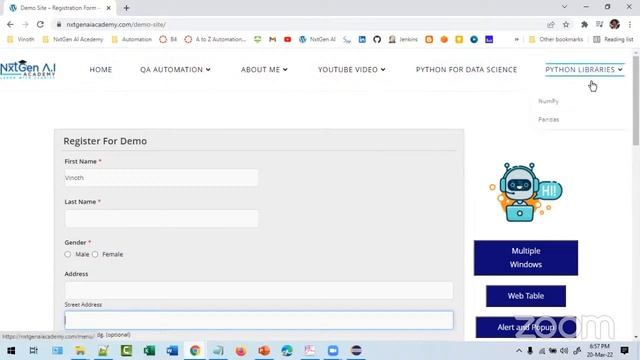Click the Multiple Windows button
The height and width of the screenshot is (360, 640).
pyautogui.click(x=526, y=258)
